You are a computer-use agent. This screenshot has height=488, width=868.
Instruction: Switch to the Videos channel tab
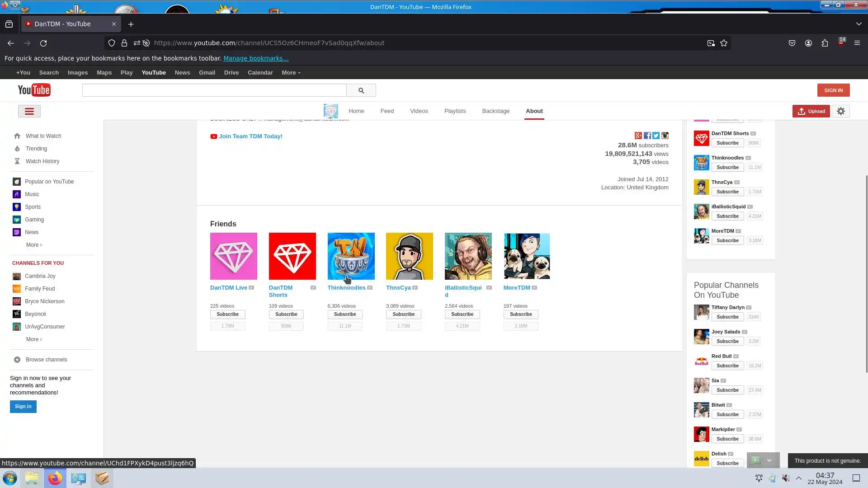419,111
